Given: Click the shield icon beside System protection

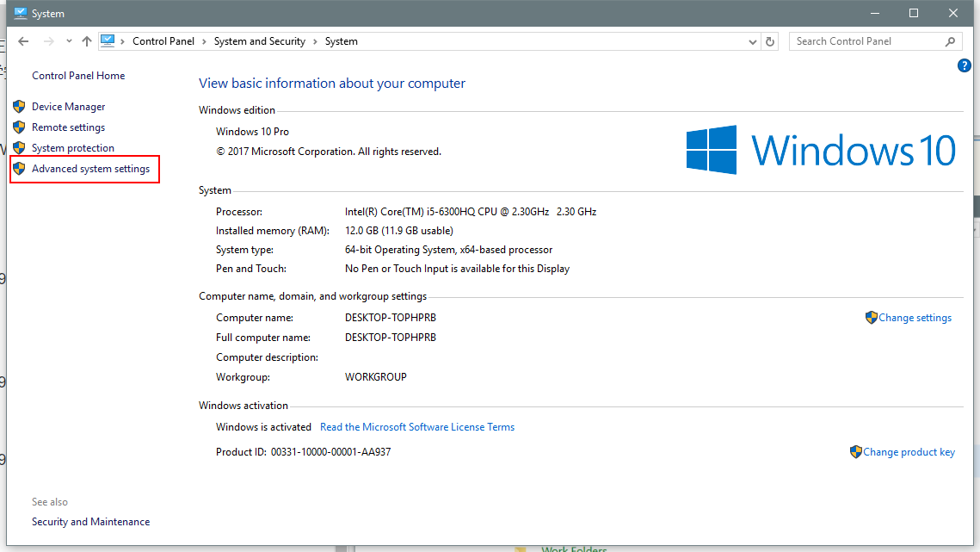Looking at the screenshot, I should coord(20,148).
